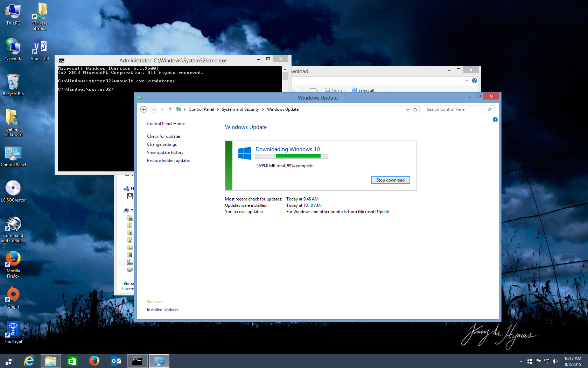Switch to File Explorer on the taskbar
The image size is (588, 368).
tap(51, 361)
